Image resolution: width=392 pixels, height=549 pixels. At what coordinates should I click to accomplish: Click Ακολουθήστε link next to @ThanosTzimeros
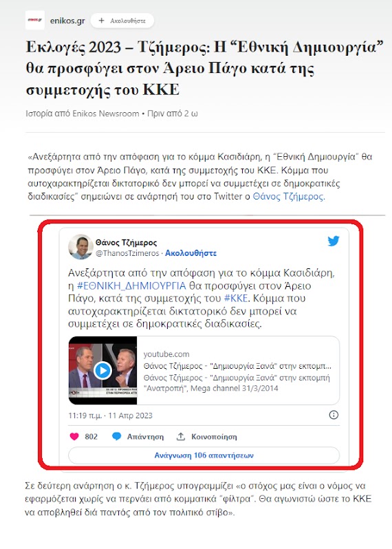(x=190, y=253)
